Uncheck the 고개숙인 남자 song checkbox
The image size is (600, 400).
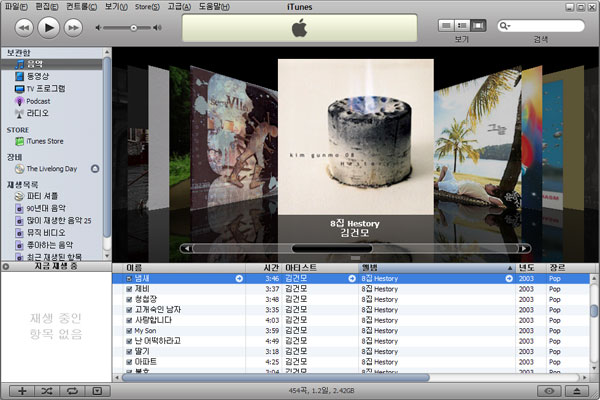click(x=129, y=310)
